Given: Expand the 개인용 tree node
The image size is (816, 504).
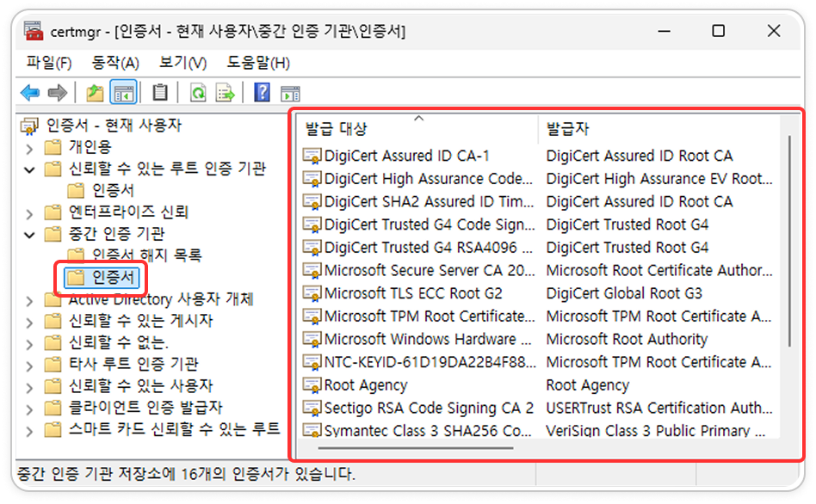Looking at the screenshot, I should (29, 149).
